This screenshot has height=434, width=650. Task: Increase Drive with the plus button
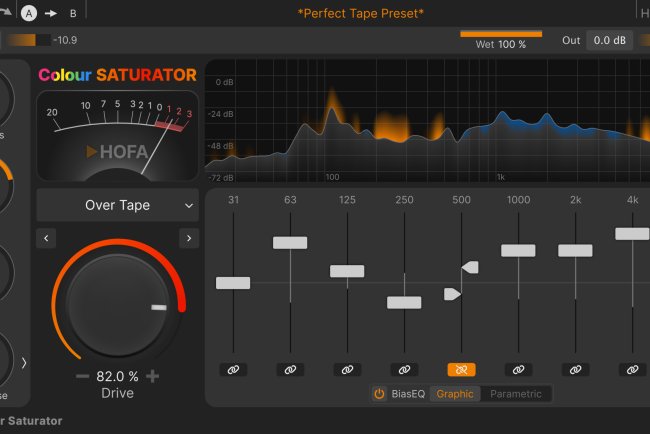pos(153,376)
